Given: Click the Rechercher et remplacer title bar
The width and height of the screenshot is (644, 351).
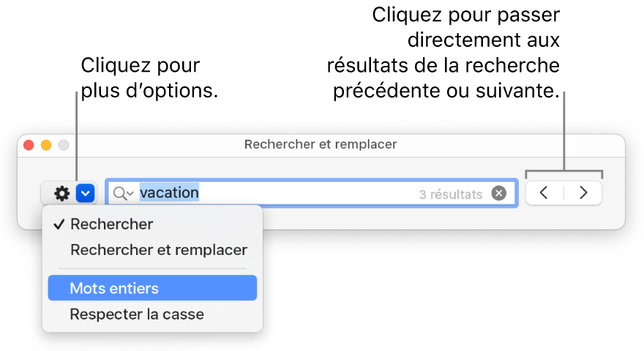Looking at the screenshot, I should pyautogui.click(x=321, y=144).
